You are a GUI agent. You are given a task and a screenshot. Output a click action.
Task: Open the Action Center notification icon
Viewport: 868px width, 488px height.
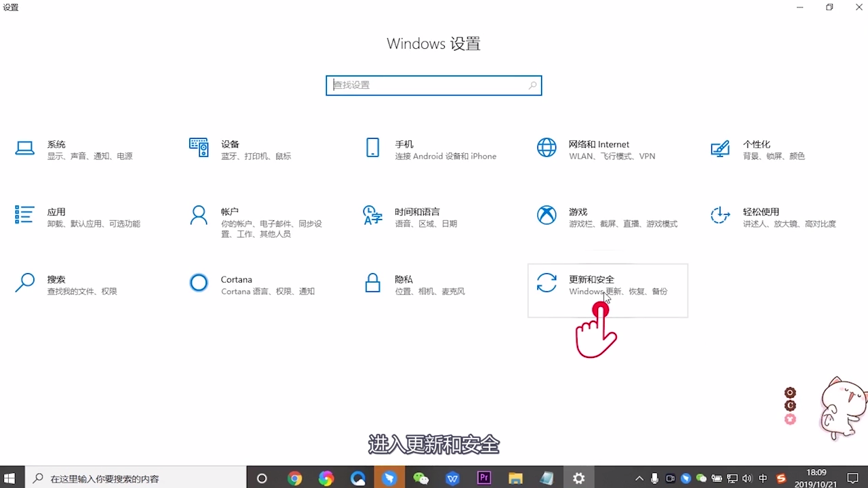[854, 480]
